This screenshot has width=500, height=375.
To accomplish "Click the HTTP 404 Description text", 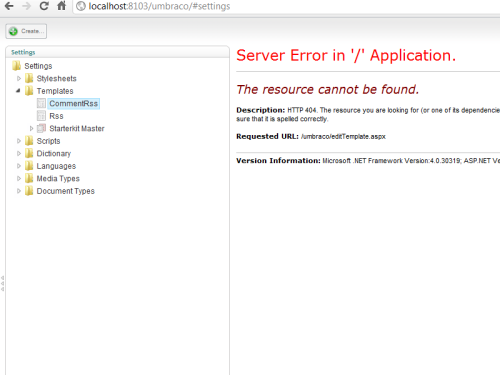I will point(368,114).
